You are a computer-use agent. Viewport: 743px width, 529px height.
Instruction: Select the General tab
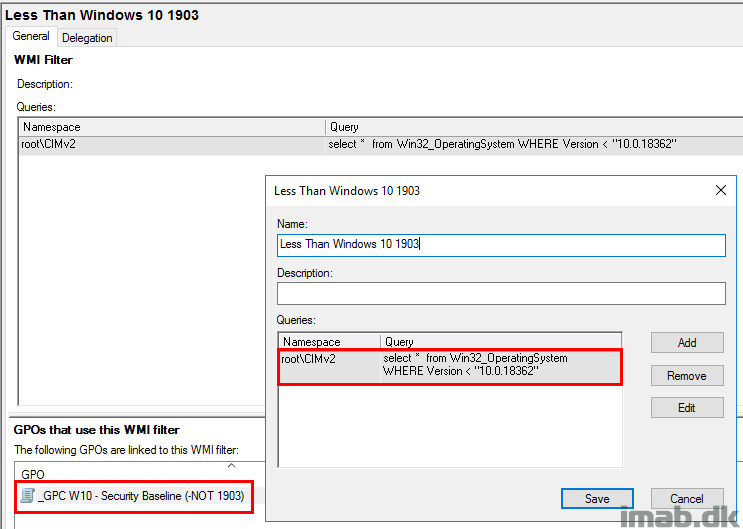pyautogui.click(x=31, y=36)
